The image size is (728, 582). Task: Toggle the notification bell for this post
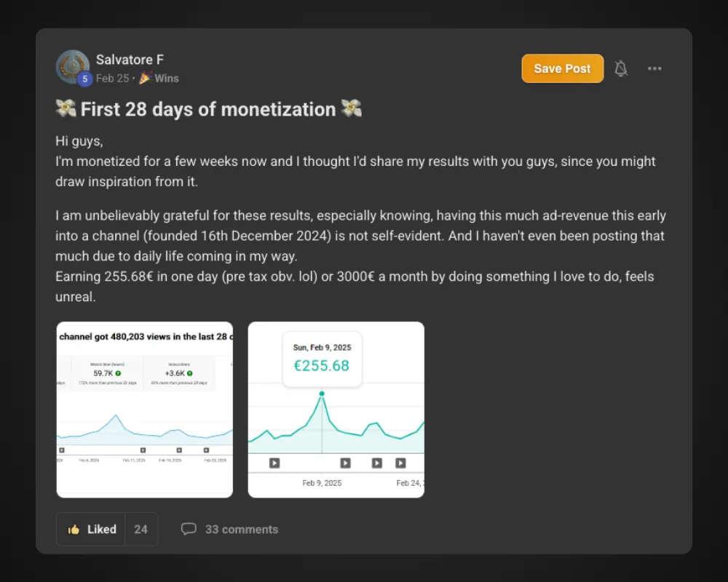(x=621, y=68)
